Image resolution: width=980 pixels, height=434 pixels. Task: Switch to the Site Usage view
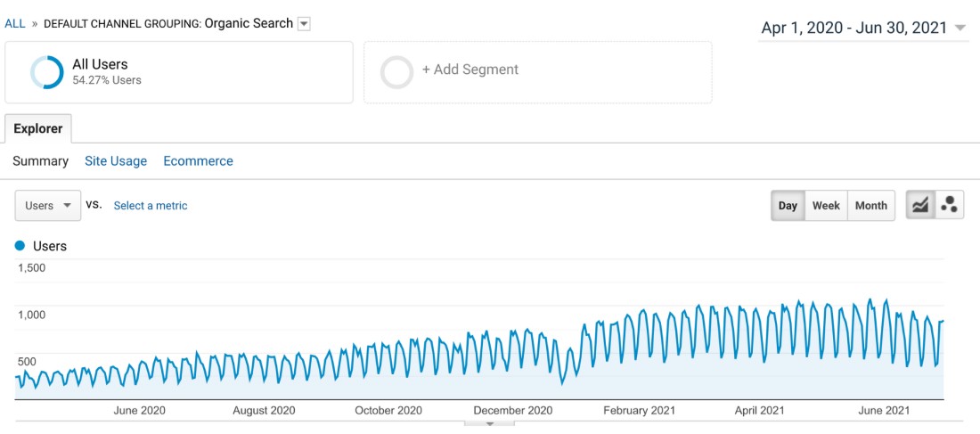pyautogui.click(x=116, y=161)
